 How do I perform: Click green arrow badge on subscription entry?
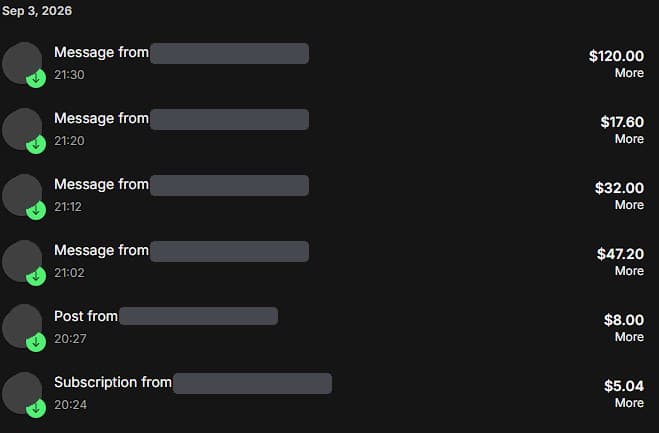(x=36, y=408)
